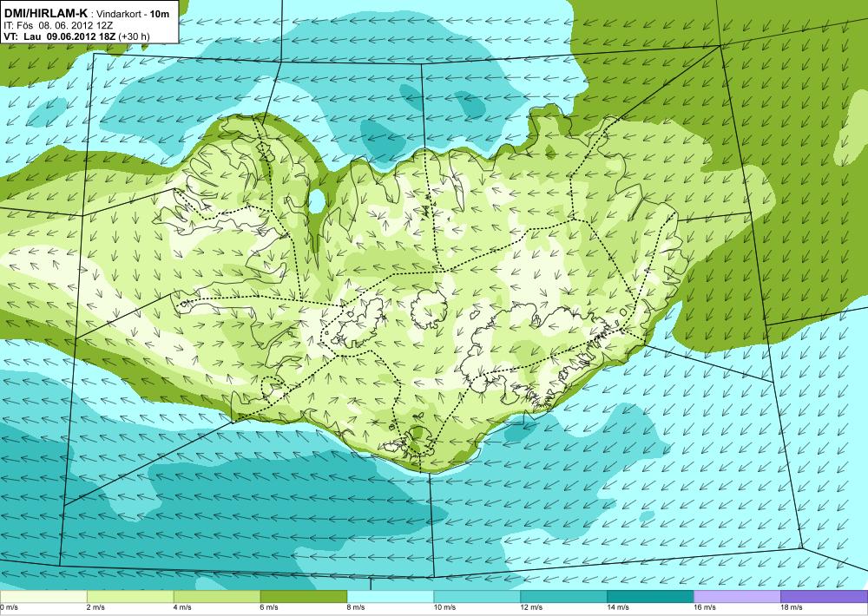Image resolution: width=868 pixels, height=616 pixels.
Task: Click the pale cyan 8–10 m/s legend swatch
Action: click(391, 597)
